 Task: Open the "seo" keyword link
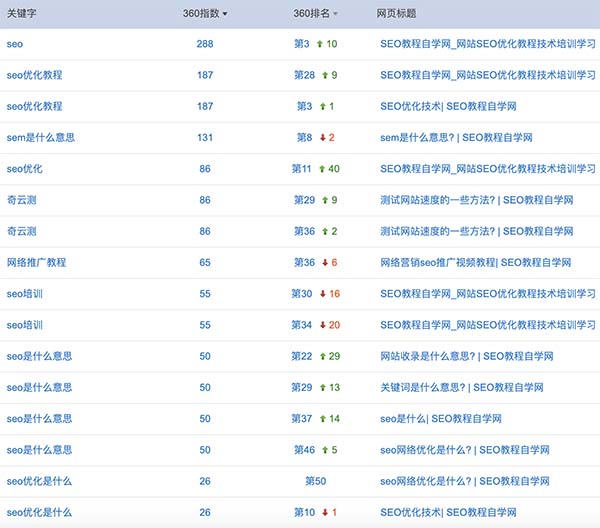tap(14, 44)
